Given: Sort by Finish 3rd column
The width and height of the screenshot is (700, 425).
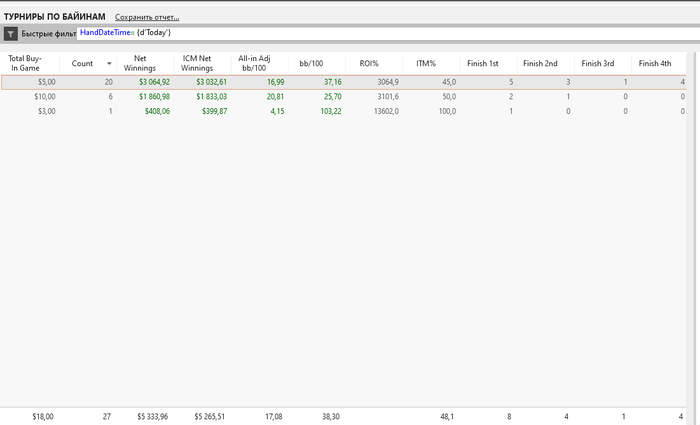Looking at the screenshot, I should [x=598, y=63].
